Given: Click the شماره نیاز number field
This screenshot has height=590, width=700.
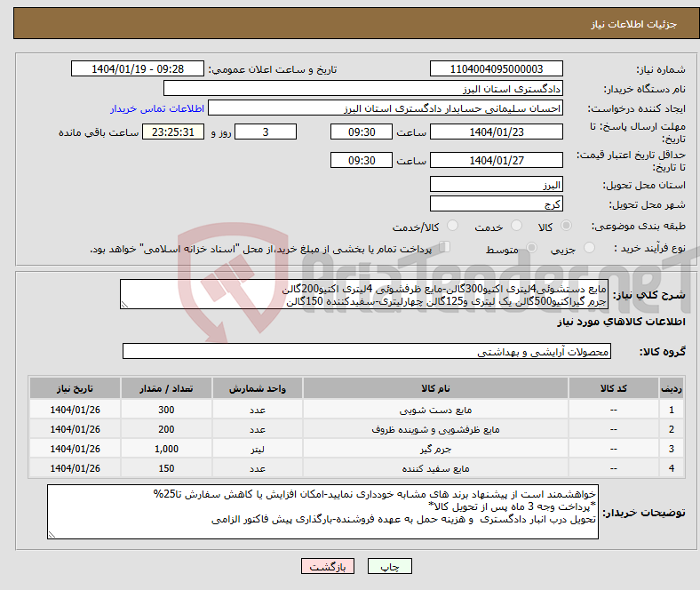Looking at the screenshot, I should [x=496, y=69].
